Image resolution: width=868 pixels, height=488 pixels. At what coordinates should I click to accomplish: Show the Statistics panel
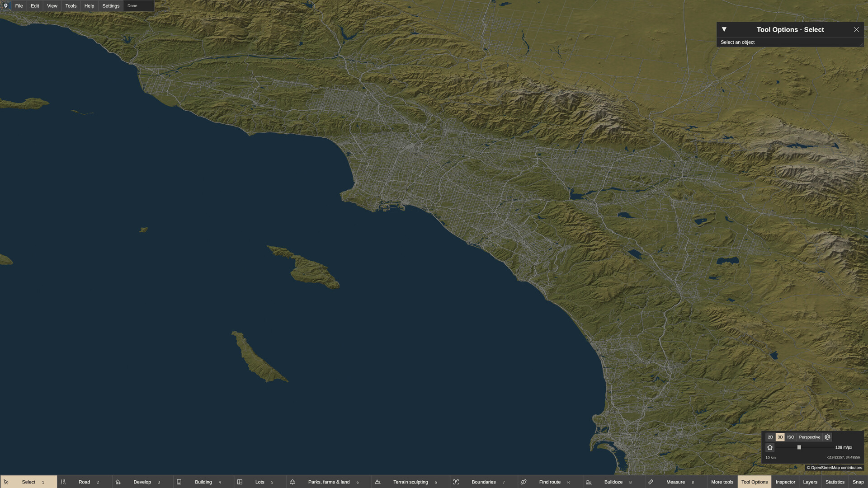coord(835,482)
